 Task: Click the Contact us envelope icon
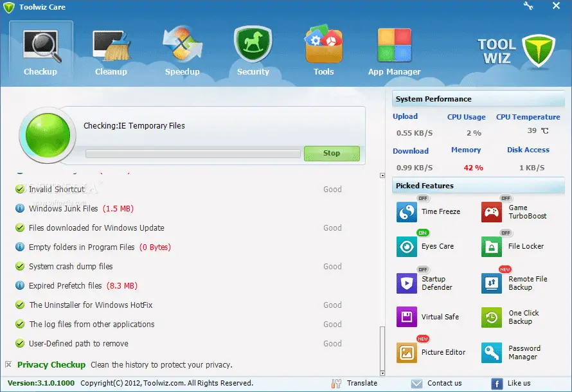tap(416, 384)
